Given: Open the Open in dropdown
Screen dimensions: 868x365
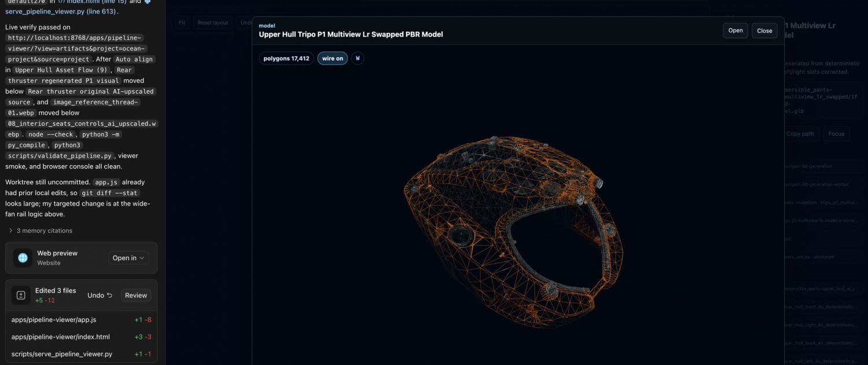Looking at the screenshot, I should [128, 258].
